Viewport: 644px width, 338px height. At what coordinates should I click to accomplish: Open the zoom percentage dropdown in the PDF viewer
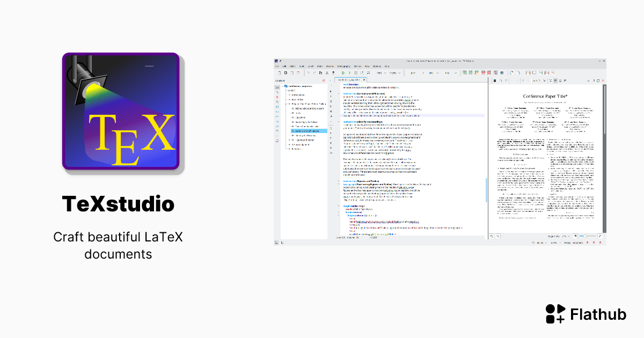tap(569, 236)
